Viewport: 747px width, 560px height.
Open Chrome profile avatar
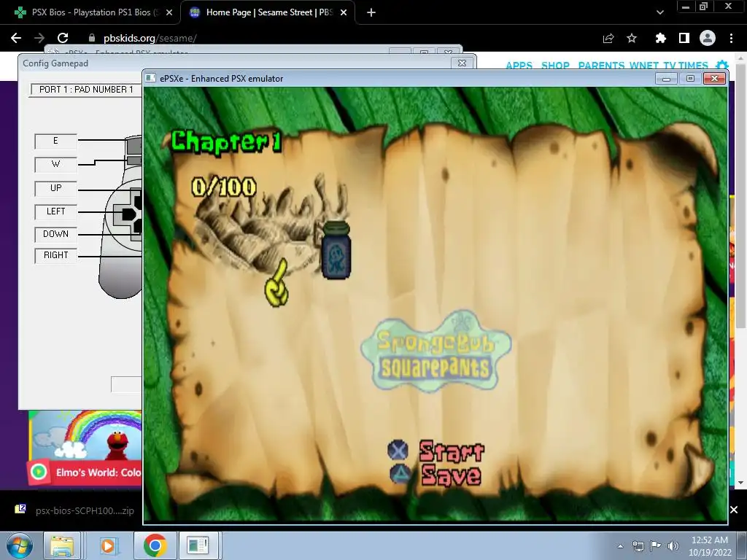tap(708, 38)
